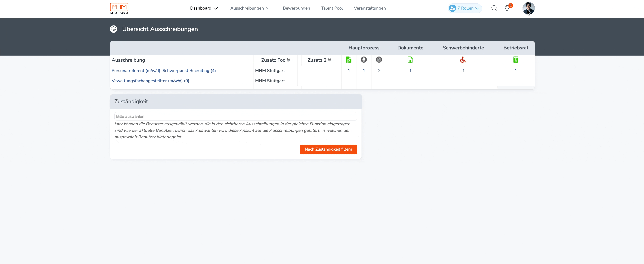Click MHM Stuttgart in Vewaltungsfachangestellter row
Image resolution: width=644 pixels, height=264 pixels.
(270, 81)
